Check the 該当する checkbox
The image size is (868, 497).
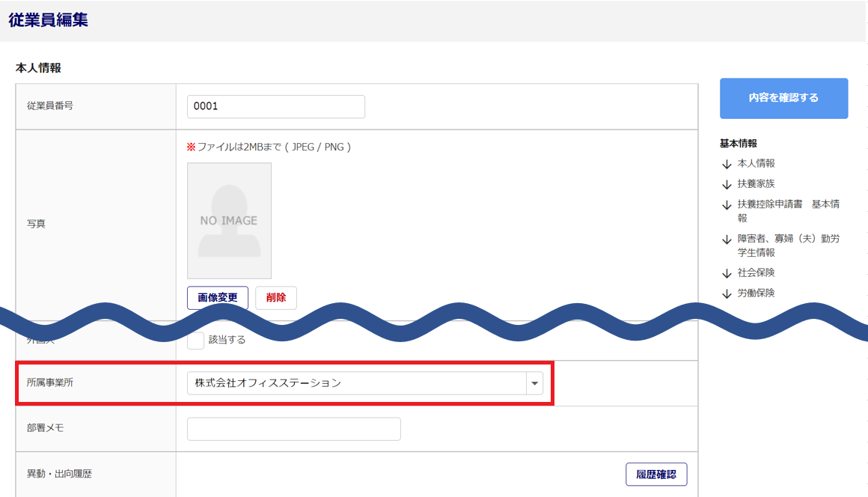(x=195, y=341)
